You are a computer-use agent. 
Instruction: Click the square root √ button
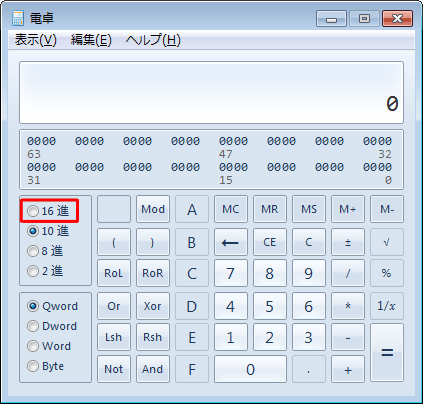(x=387, y=242)
